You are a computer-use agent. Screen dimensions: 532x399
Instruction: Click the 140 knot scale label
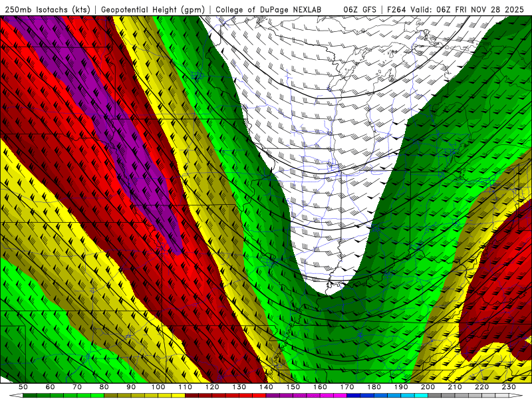pyautogui.click(x=266, y=387)
